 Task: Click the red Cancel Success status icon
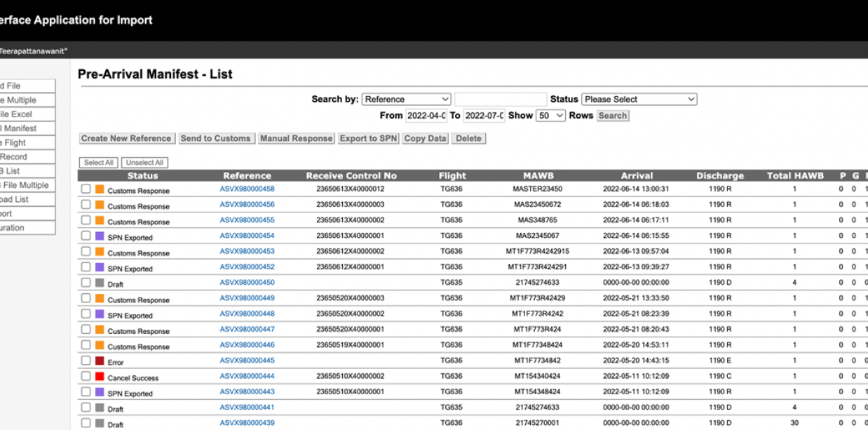point(100,377)
